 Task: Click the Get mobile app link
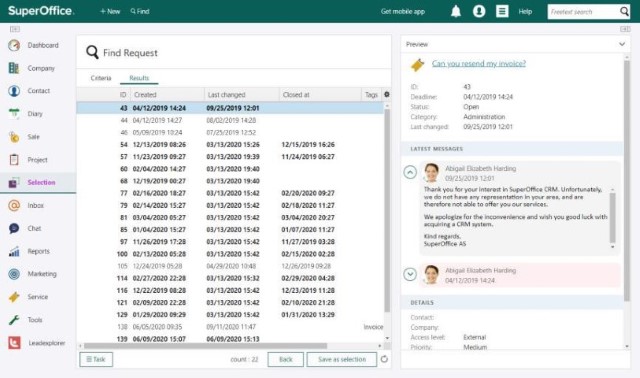coord(403,11)
